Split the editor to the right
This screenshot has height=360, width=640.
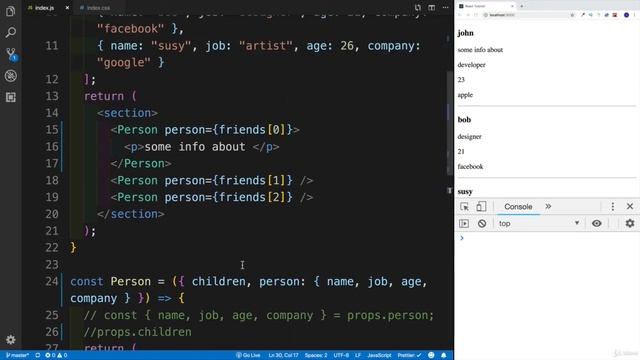[431, 7]
